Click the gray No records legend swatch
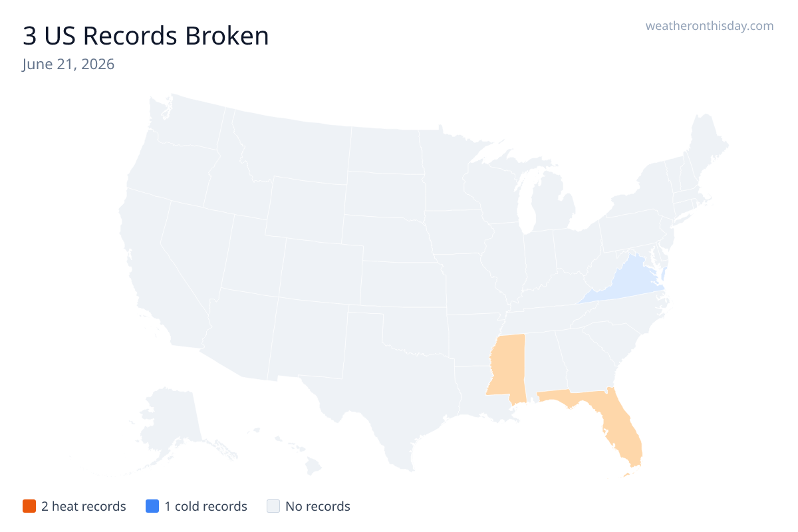The image size is (798, 532). click(x=273, y=506)
